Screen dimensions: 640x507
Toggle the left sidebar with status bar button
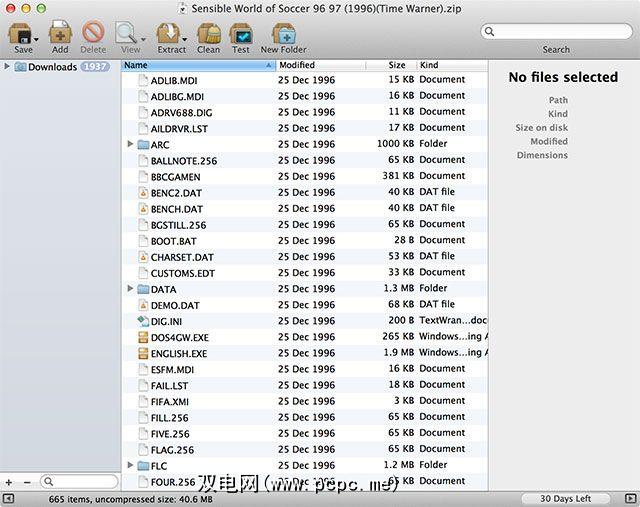(8, 498)
